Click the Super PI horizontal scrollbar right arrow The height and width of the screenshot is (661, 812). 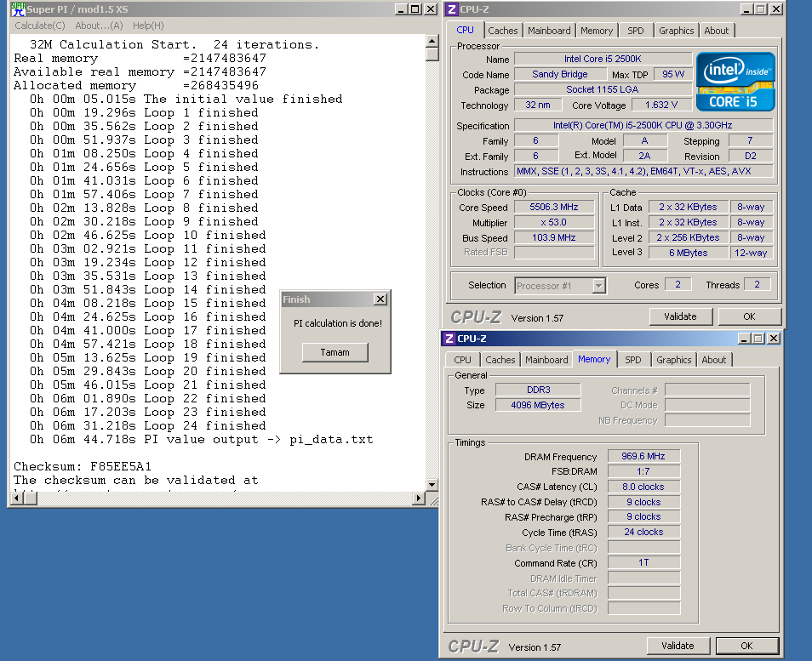[x=419, y=499]
